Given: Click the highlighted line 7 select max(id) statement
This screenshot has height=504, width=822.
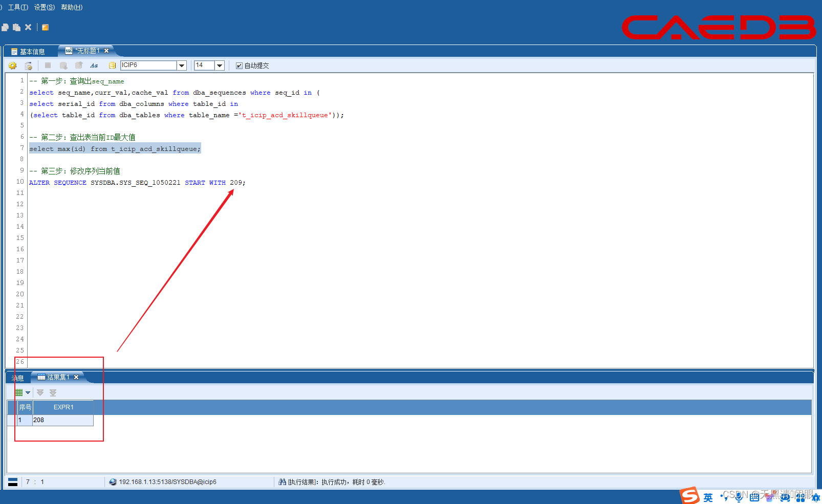Looking at the screenshot, I should pos(115,149).
